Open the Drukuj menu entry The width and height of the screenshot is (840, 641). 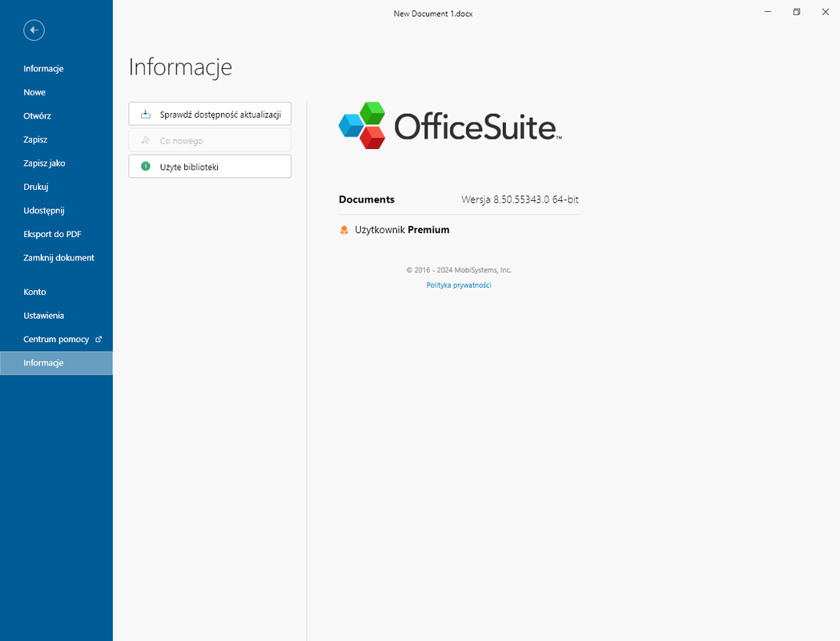[x=56, y=187]
